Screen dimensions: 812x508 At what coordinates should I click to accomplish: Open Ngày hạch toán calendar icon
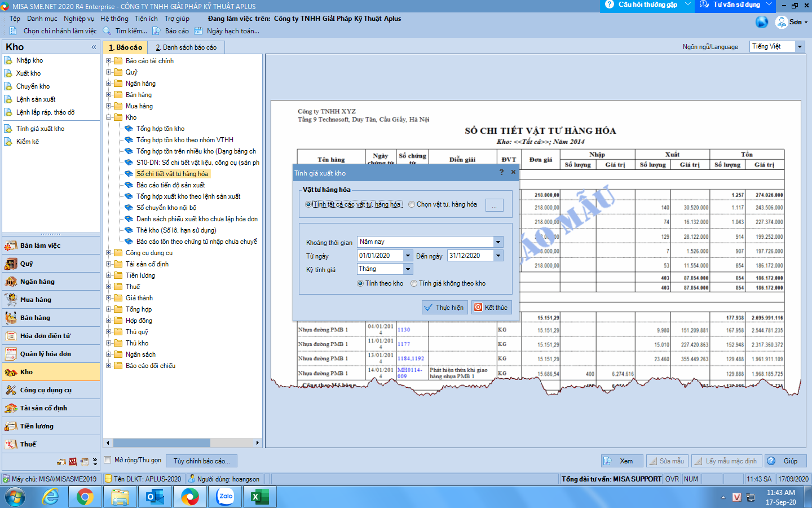point(198,31)
